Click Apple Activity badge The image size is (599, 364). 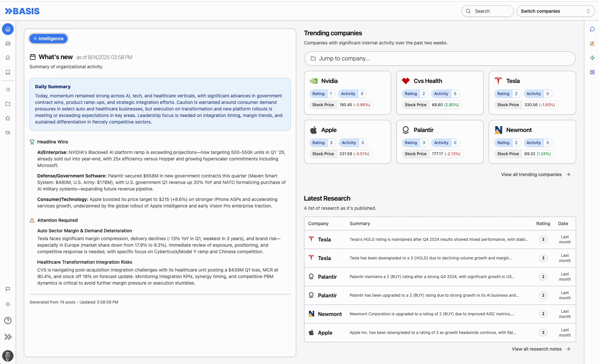click(x=353, y=143)
